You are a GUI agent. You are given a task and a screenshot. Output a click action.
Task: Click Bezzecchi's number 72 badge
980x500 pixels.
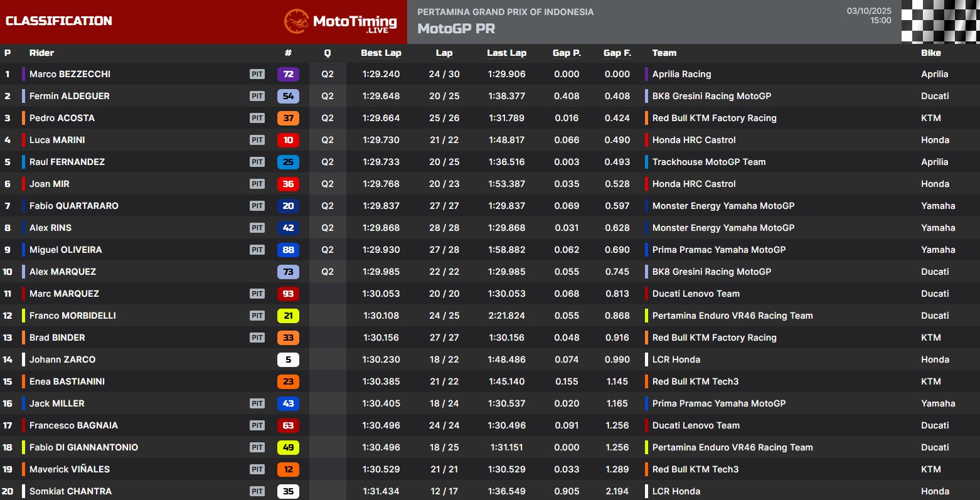(288, 74)
